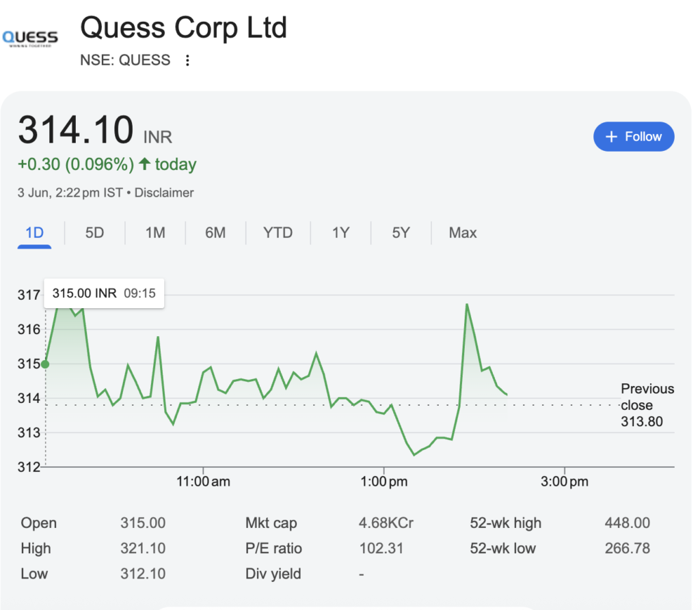Click the P/E ratio value 102.31
Viewport: 700px width, 610px height.
[x=381, y=549]
